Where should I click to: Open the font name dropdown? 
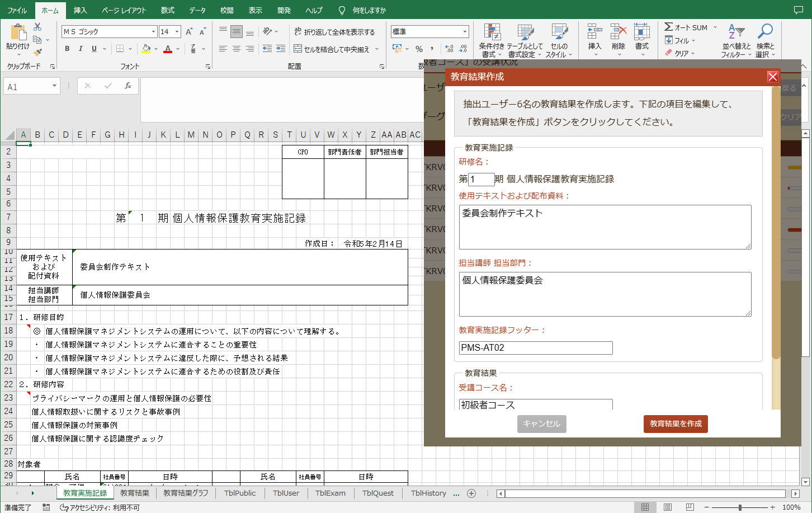click(154, 32)
